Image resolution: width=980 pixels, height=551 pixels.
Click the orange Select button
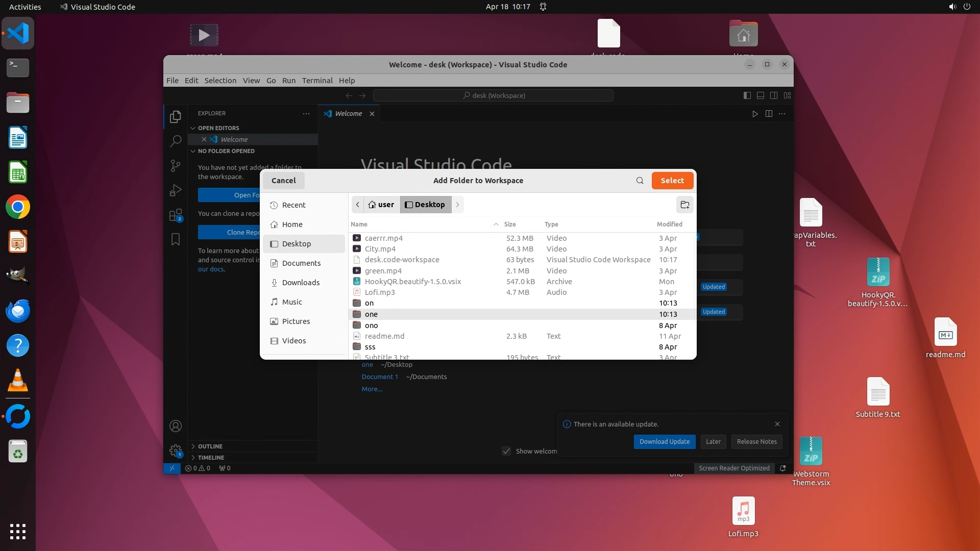pos(672,181)
